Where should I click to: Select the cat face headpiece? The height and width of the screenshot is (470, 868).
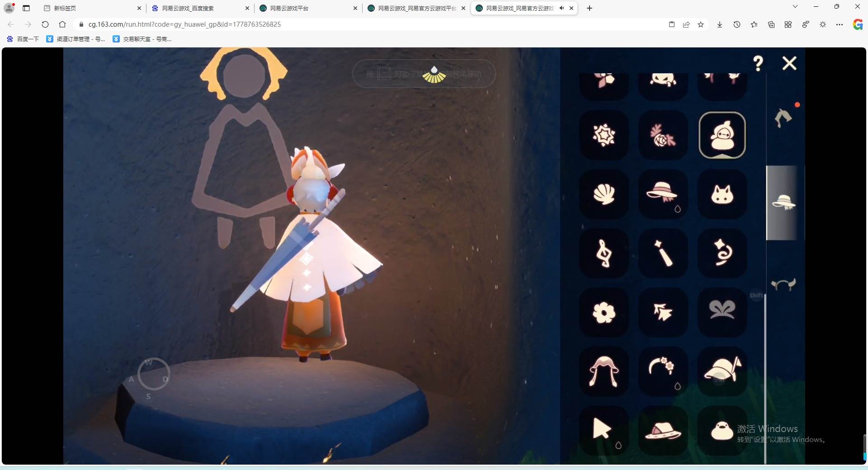pos(722,194)
